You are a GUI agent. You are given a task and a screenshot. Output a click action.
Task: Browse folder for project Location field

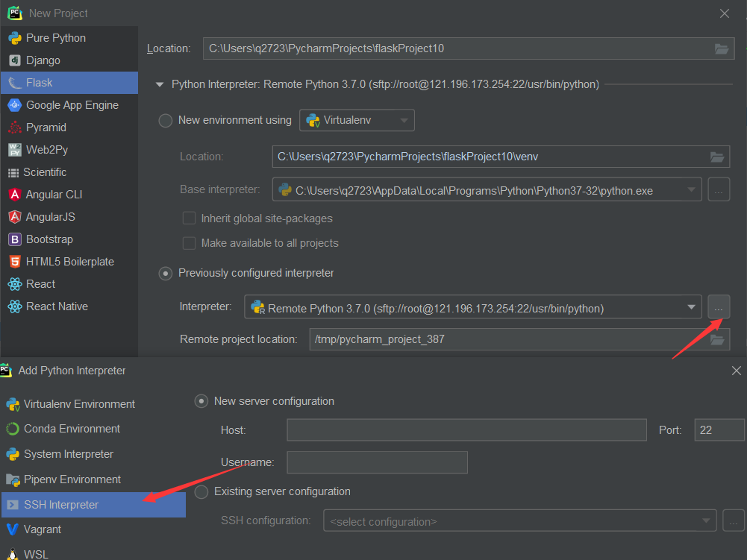(722, 48)
